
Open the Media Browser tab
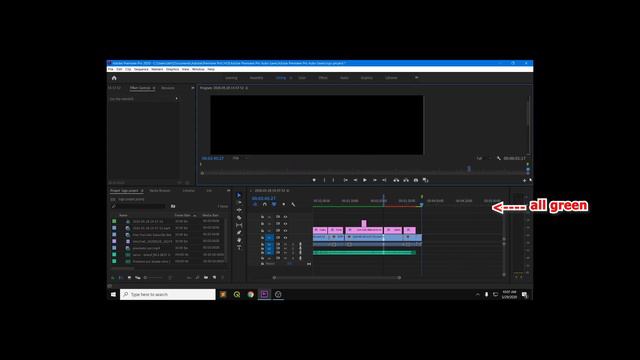click(160, 191)
